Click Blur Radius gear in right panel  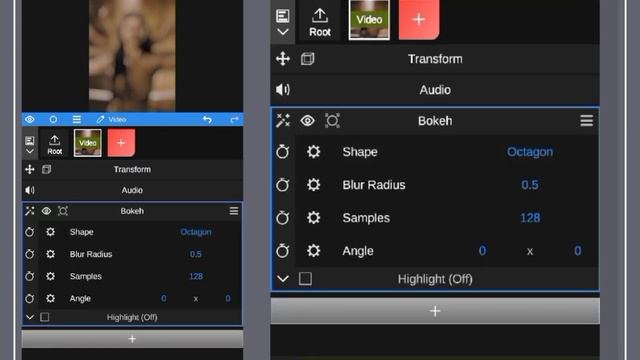point(313,185)
